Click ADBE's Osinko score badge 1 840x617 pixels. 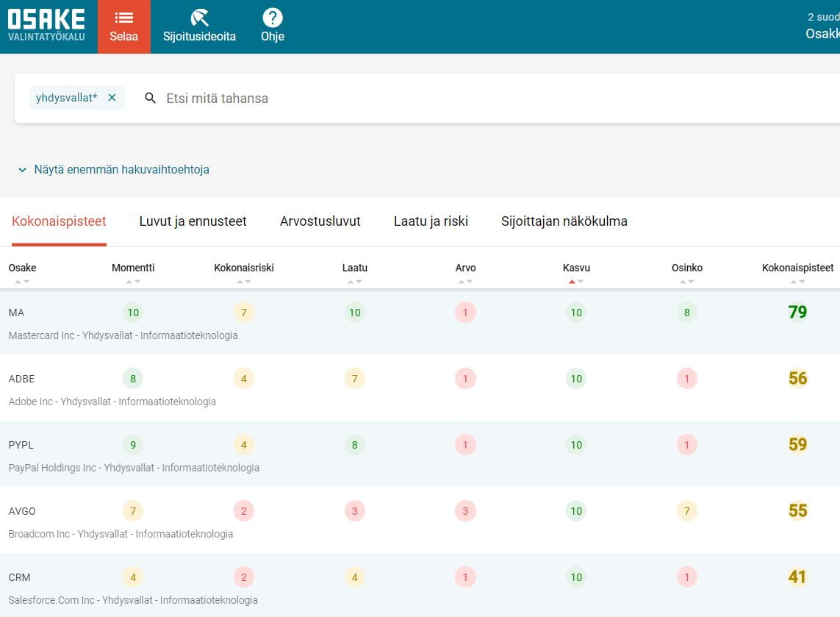click(x=687, y=379)
